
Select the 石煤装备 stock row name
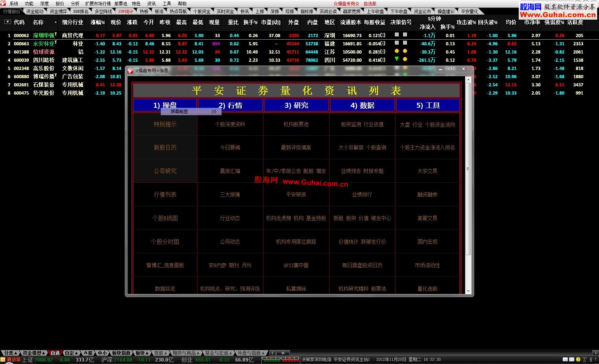tap(44, 85)
